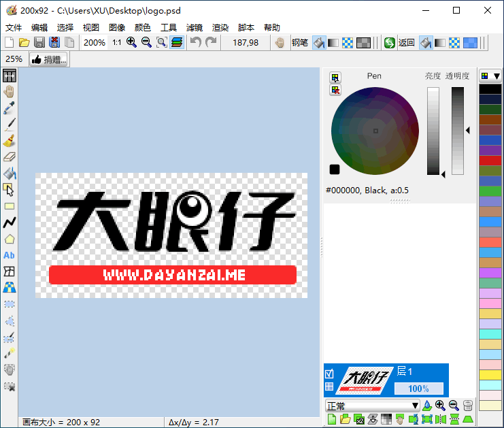The image size is (504, 428).
Task: Select the Polygon shape tool
Action: pos(10,239)
